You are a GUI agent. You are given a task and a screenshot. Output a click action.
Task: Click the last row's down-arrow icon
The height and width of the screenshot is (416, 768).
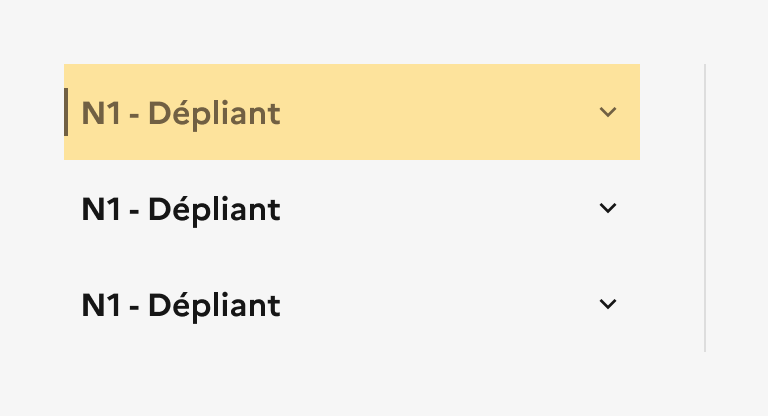click(608, 304)
